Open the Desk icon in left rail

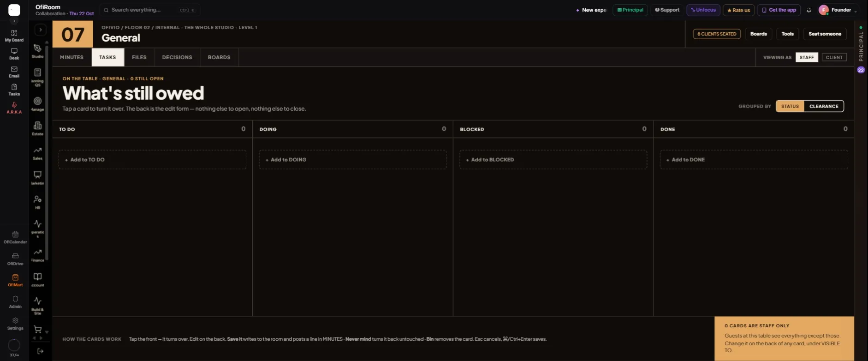point(14,54)
